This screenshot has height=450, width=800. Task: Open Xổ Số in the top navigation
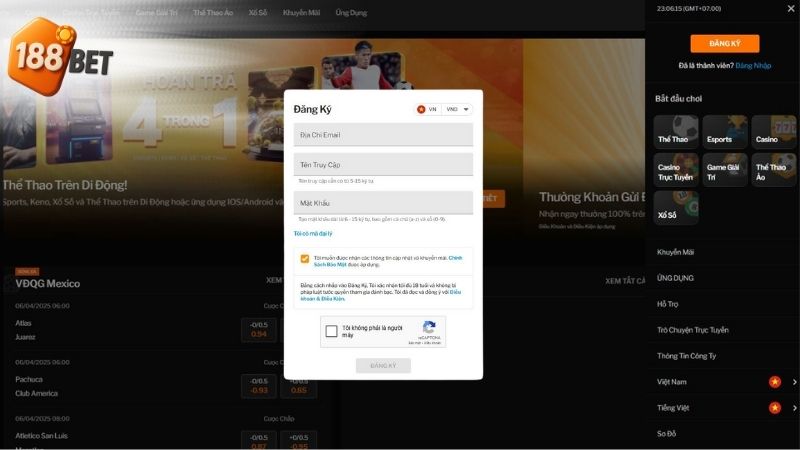(x=258, y=12)
